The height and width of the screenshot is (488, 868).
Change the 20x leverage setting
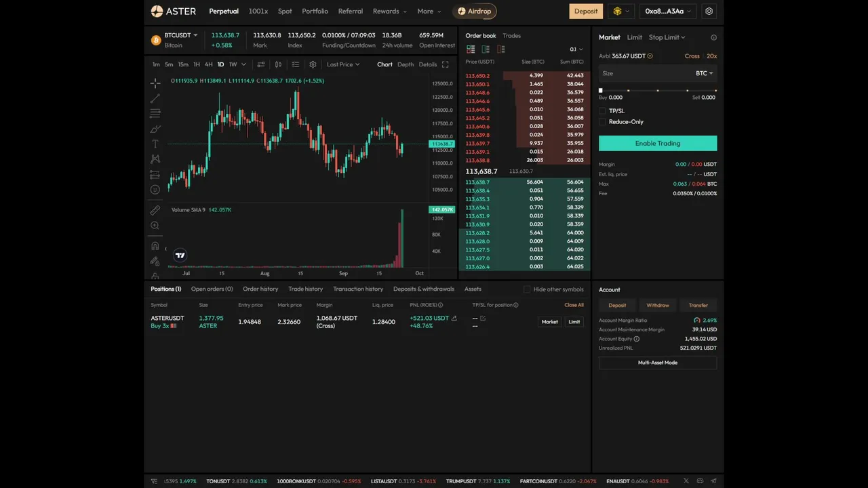(711, 56)
